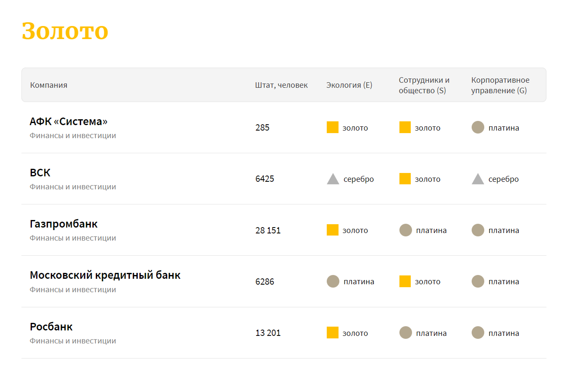Select the Московский кредитный банк name

coord(105,275)
